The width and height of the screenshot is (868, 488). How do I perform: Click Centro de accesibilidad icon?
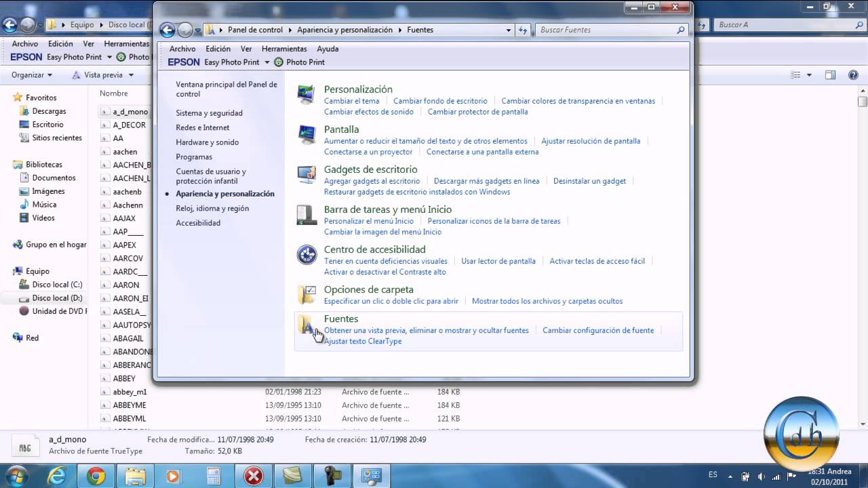tap(307, 255)
